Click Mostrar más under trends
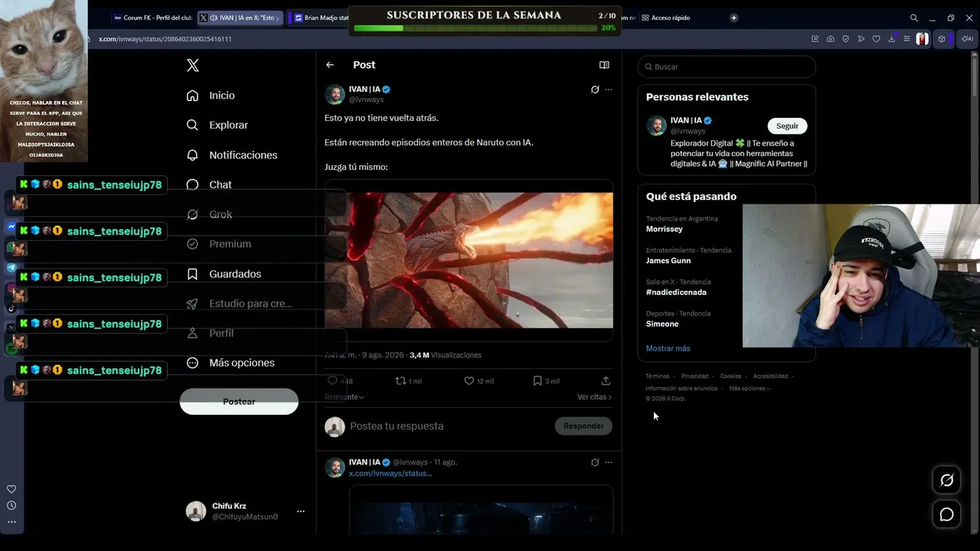The height and width of the screenshot is (551, 980). [x=668, y=348]
